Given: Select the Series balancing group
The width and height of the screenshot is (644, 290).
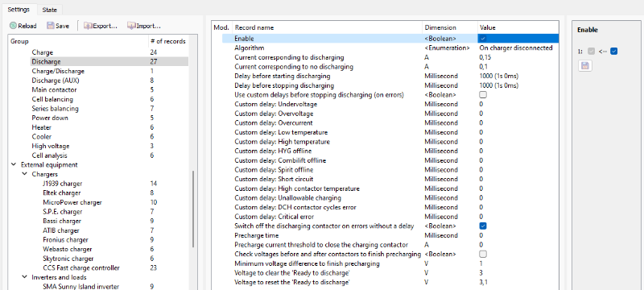Looking at the screenshot, I should tap(55, 109).
